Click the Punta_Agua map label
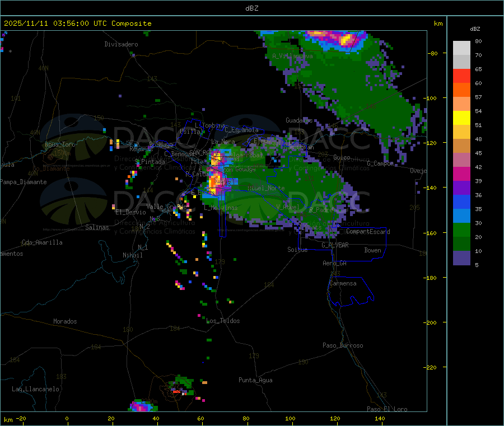Screen dimensions: 504x426 (x=255, y=380)
